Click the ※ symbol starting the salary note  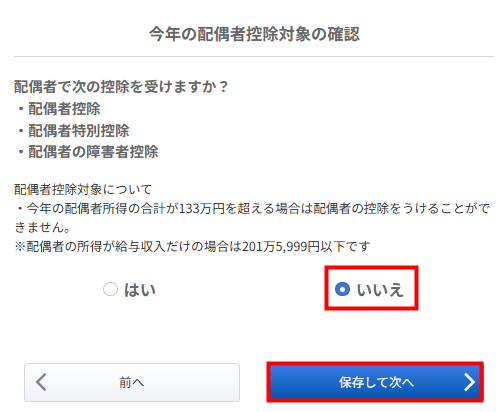click(x=20, y=247)
